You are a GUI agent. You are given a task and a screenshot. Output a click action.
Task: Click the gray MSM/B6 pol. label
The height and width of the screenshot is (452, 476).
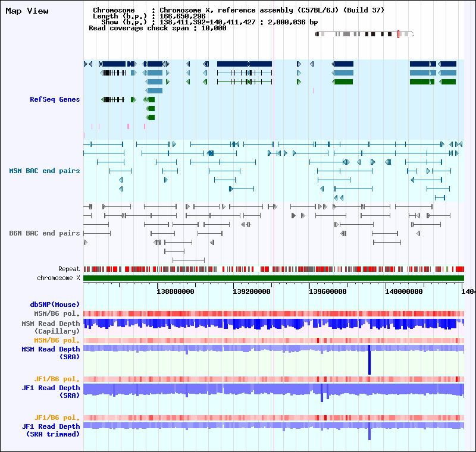[57, 313]
